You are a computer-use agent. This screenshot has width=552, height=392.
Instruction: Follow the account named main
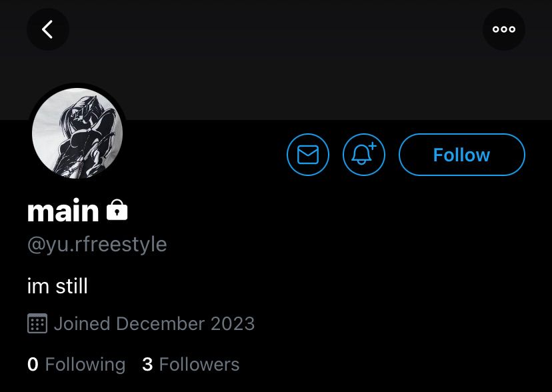pyautogui.click(x=461, y=155)
